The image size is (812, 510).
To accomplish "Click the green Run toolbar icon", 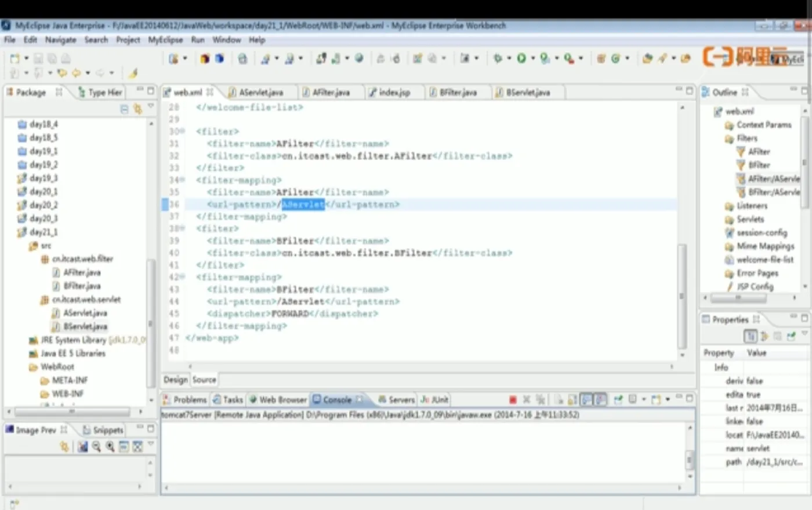I will pyautogui.click(x=521, y=58).
